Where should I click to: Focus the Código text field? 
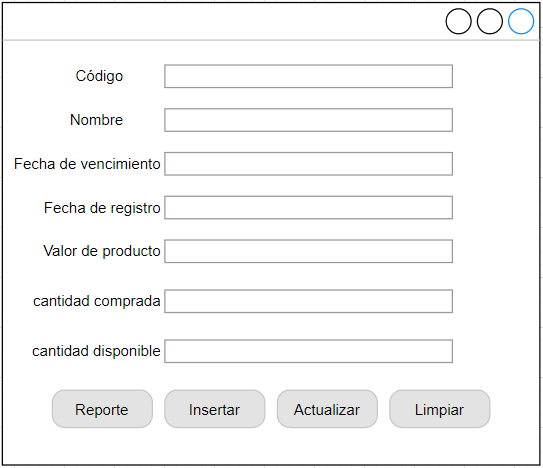click(x=308, y=76)
